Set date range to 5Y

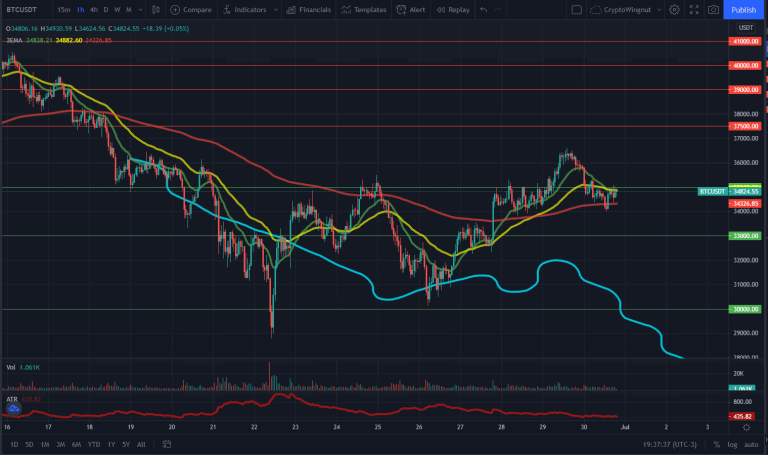(126, 444)
